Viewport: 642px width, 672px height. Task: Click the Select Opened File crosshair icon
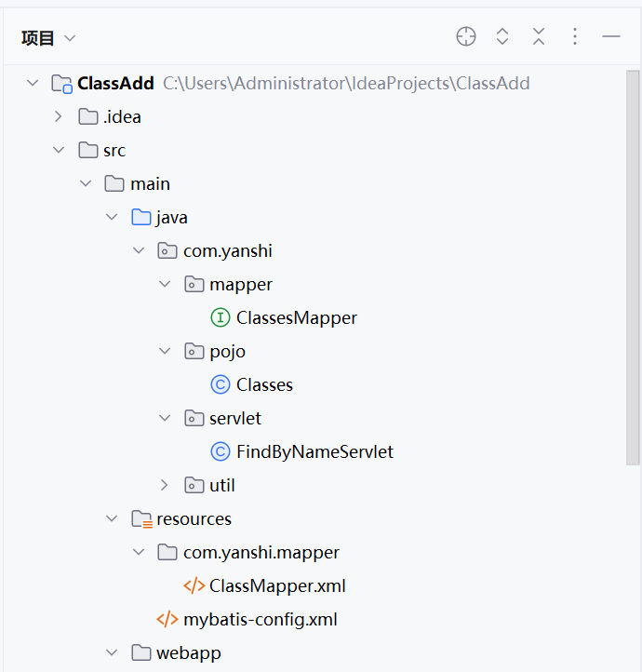coord(466,36)
